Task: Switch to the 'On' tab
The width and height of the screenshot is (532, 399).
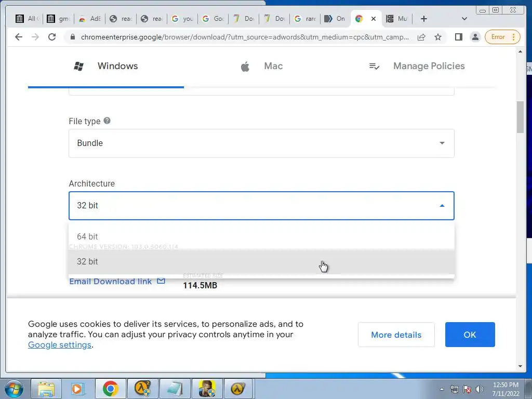Action: point(335,19)
